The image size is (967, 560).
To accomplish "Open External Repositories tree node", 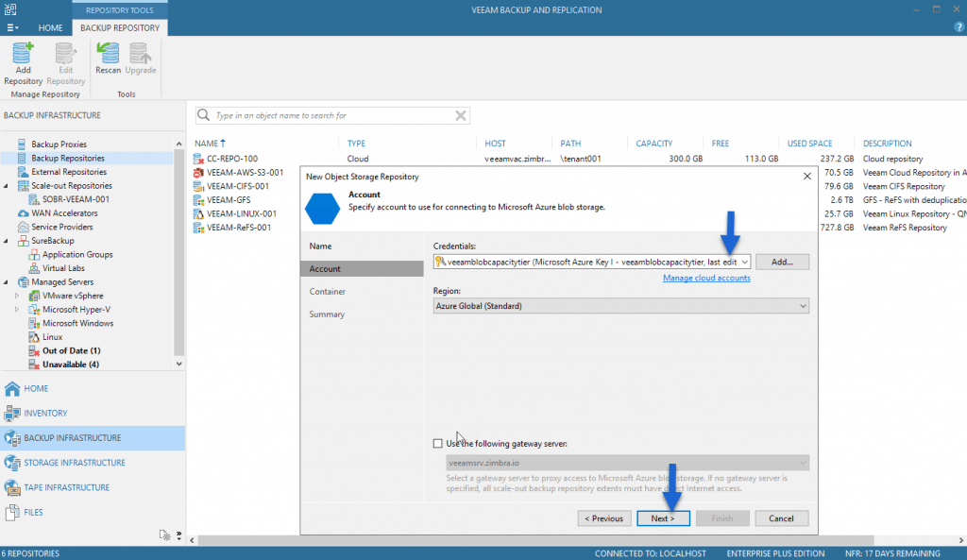I will click(68, 172).
